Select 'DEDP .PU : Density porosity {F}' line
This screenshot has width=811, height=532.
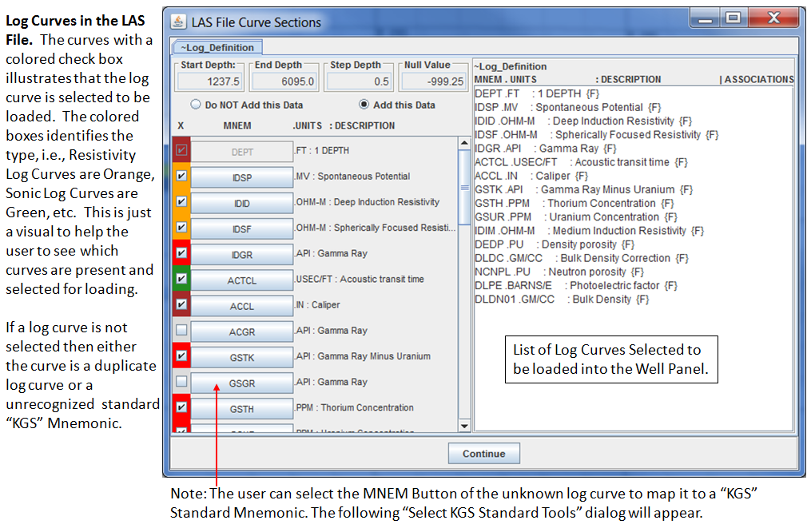click(555, 244)
